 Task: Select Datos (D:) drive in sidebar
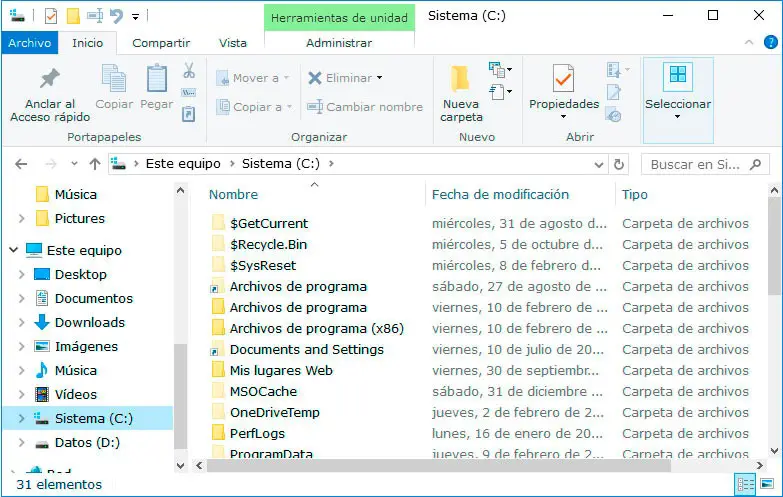pos(87,443)
